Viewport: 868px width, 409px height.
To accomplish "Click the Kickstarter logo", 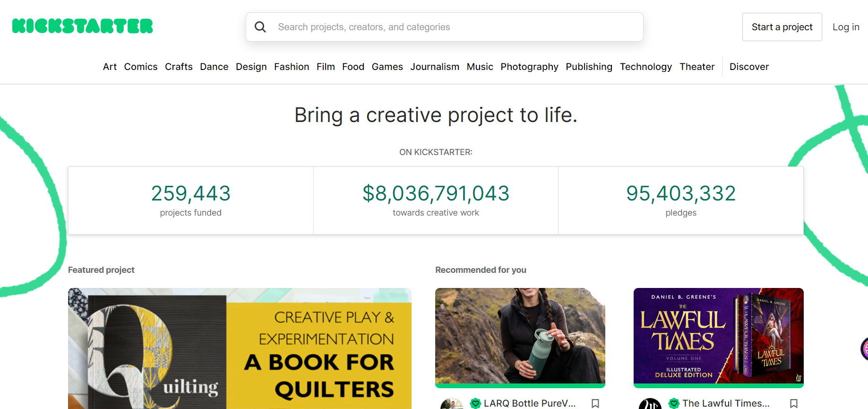I will 82,26.
